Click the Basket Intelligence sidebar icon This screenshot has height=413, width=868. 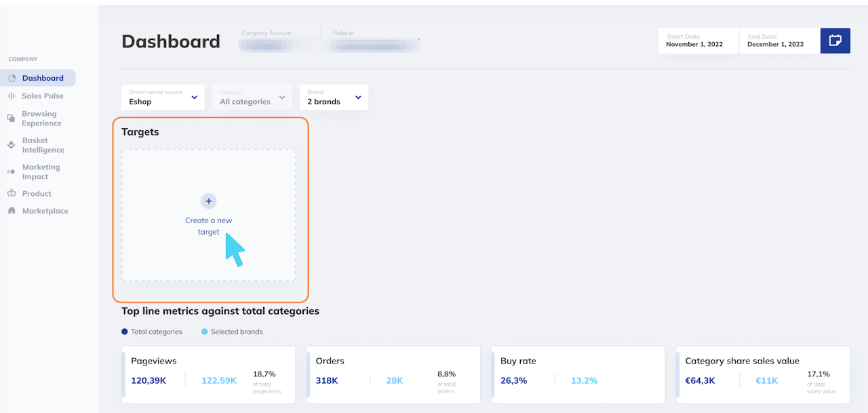[12, 145]
